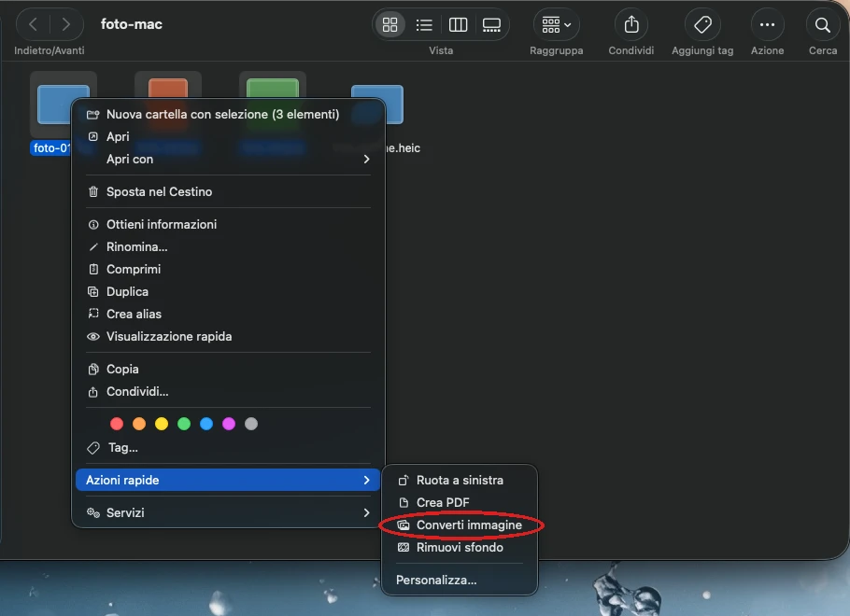This screenshot has height=616, width=850.
Task: Select Converti immagine quick action
Action: click(460, 525)
